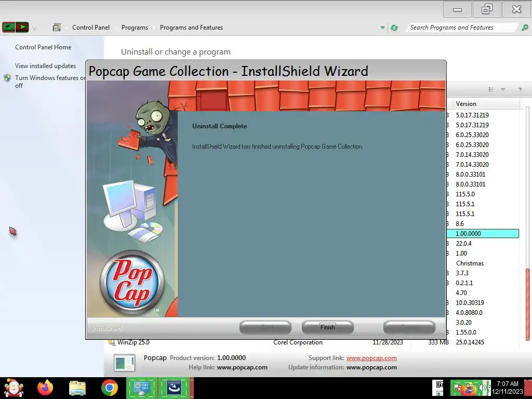Screen dimensions: 532x399
Task: Launch Google Chrome from the taskbar
Action: coord(109,388)
